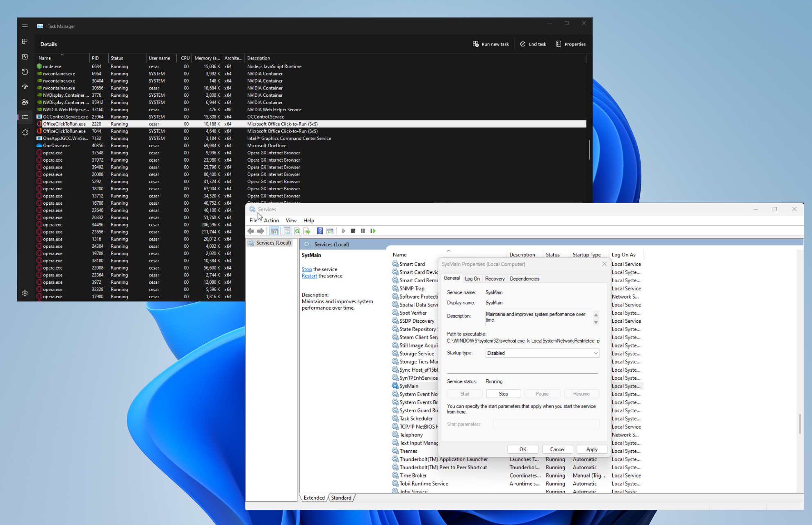Click the Export List toolbar icon

pos(307,231)
